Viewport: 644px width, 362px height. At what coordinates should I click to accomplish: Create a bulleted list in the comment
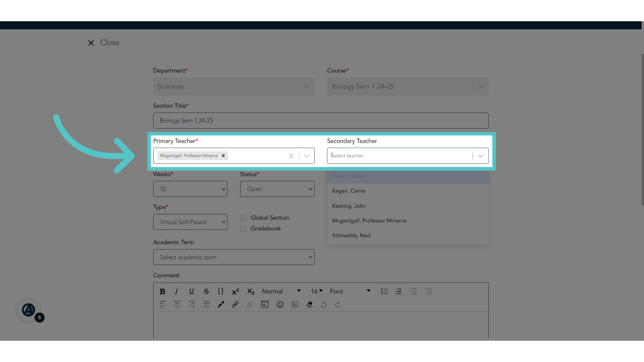pyautogui.click(x=384, y=291)
